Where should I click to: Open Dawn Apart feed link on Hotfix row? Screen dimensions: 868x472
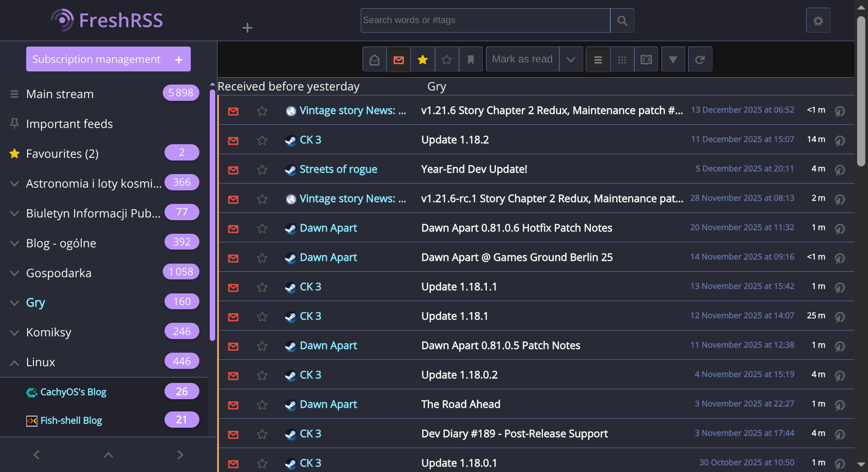point(328,228)
